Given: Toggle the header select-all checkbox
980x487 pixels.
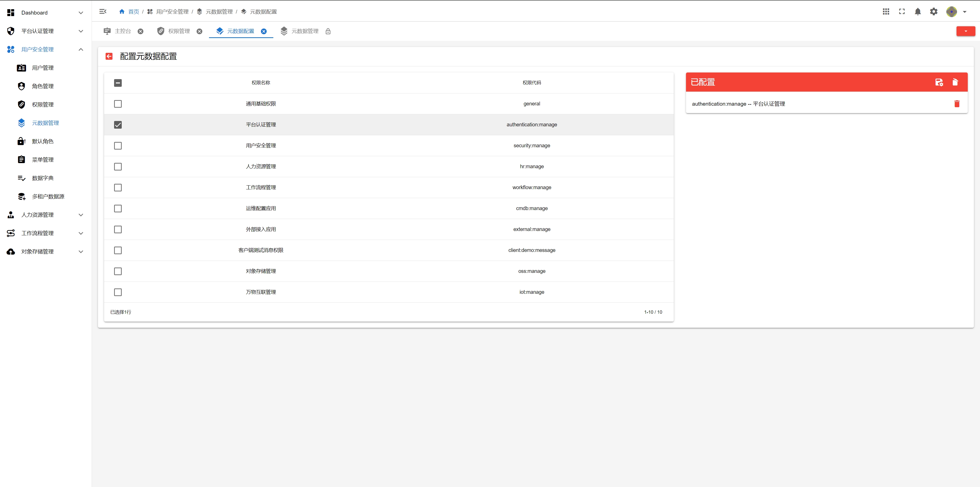Looking at the screenshot, I should click(118, 82).
